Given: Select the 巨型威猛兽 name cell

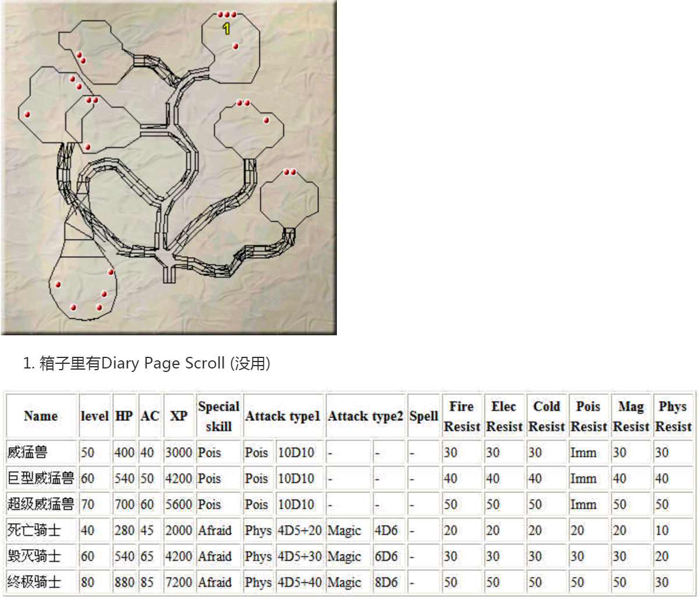Looking at the screenshot, I should [41, 479].
